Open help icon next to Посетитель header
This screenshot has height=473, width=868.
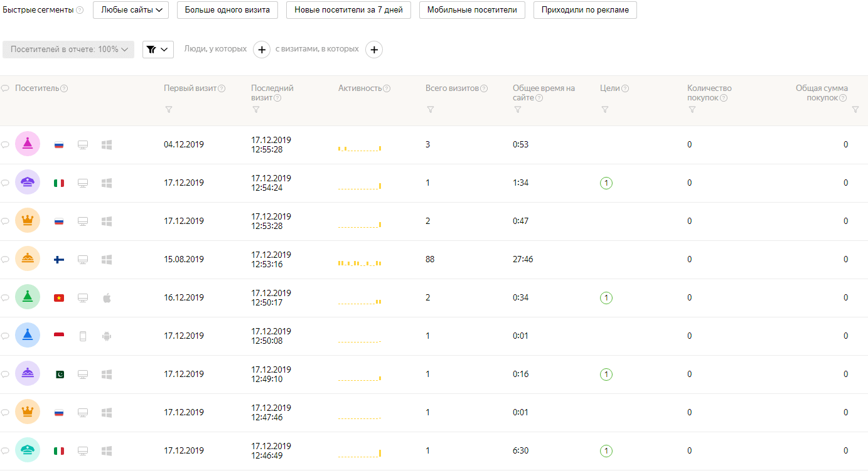click(x=64, y=88)
